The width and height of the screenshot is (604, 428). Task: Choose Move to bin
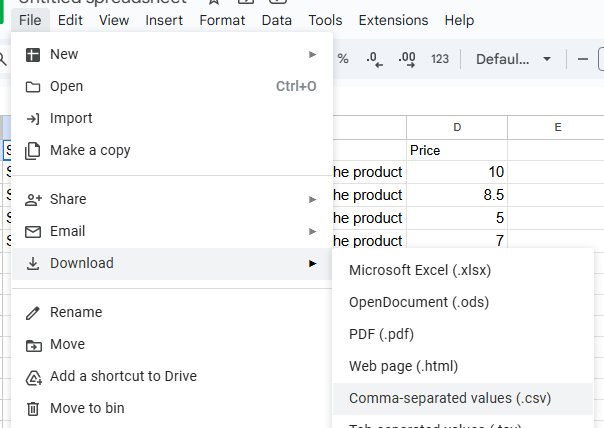click(172, 408)
